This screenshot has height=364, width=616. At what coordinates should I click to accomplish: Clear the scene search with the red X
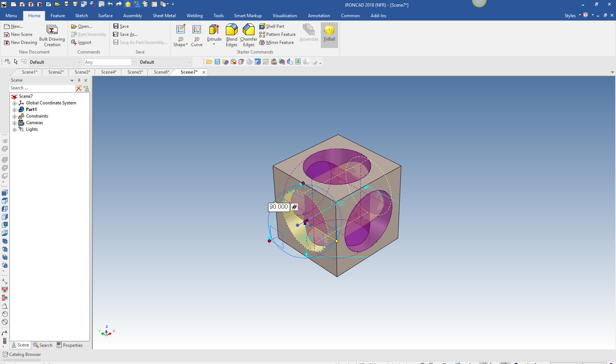pyautogui.click(x=78, y=88)
